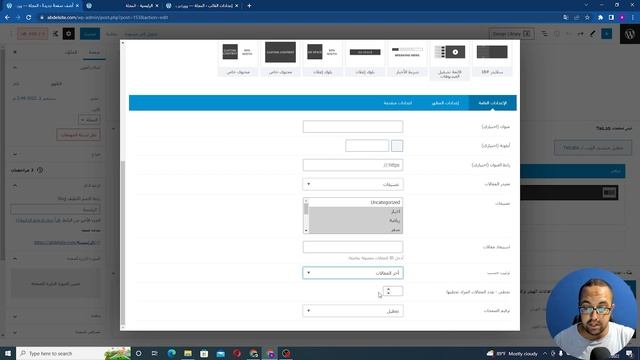This screenshot has height=360, width=640.
Task: Collapse the featured image panel chevron
Action: [15, 258]
